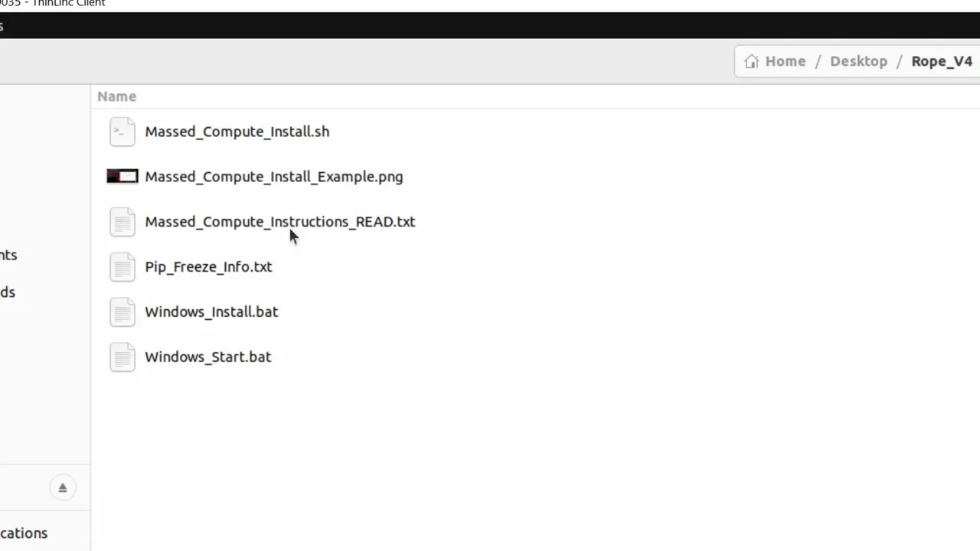Sort files by the Name column header
The width and height of the screenshot is (980, 551).
click(117, 96)
